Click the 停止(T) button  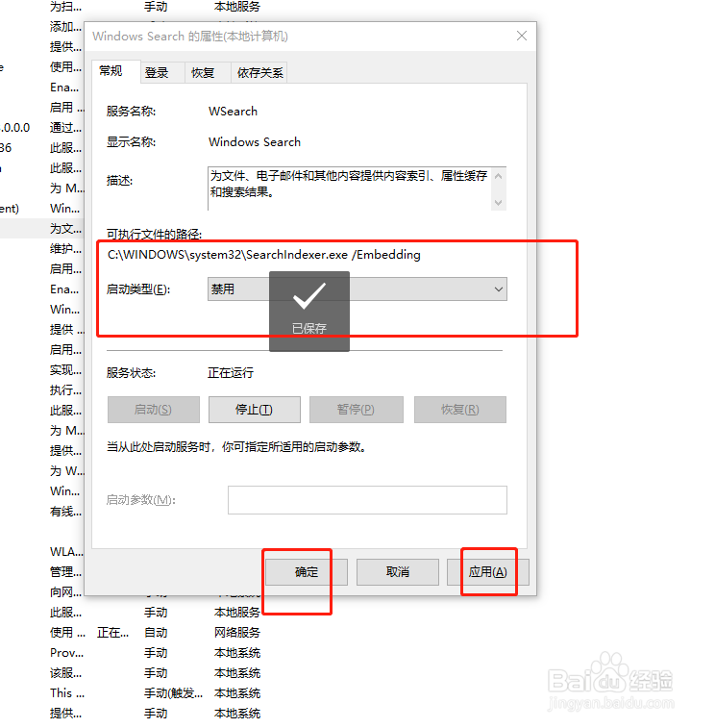click(x=255, y=410)
